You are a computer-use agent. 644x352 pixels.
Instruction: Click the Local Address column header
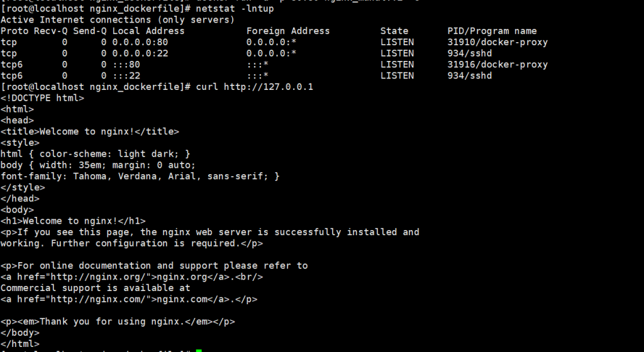coord(148,31)
